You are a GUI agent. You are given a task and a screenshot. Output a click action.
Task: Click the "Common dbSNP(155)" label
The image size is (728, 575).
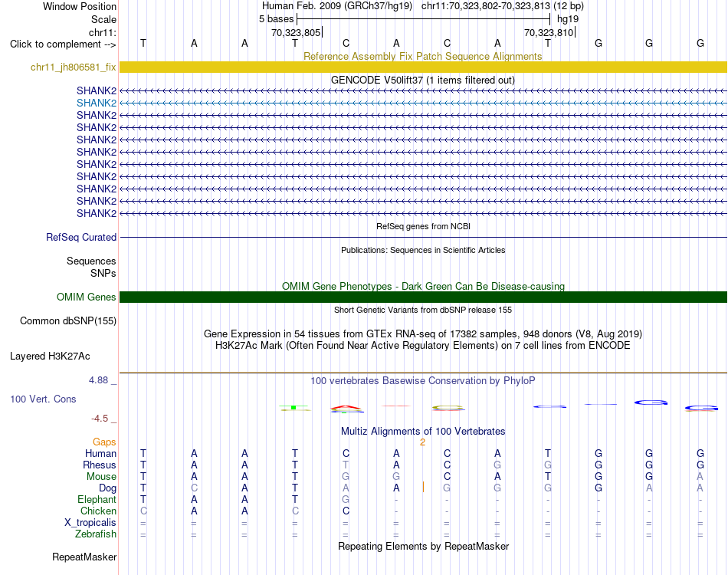click(68, 321)
